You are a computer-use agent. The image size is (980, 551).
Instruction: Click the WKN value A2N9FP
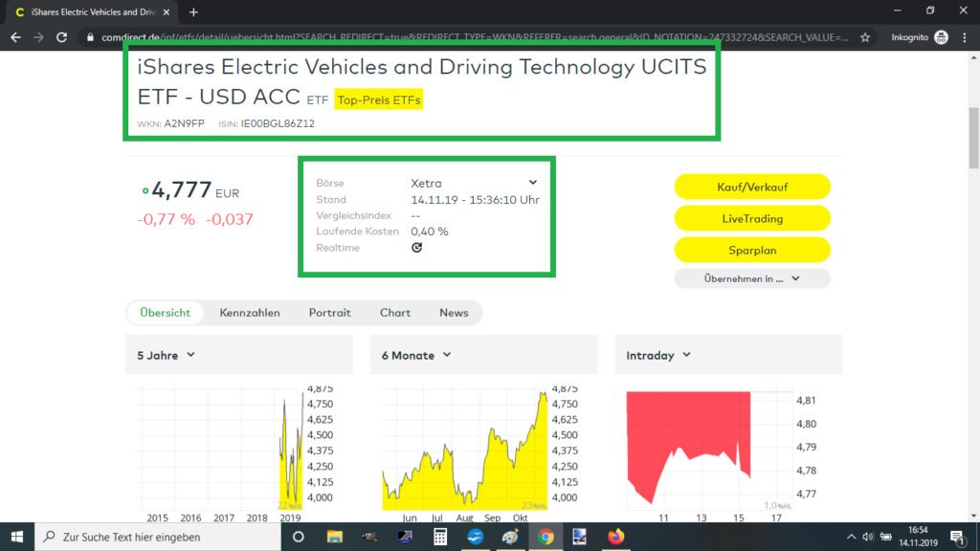(184, 123)
